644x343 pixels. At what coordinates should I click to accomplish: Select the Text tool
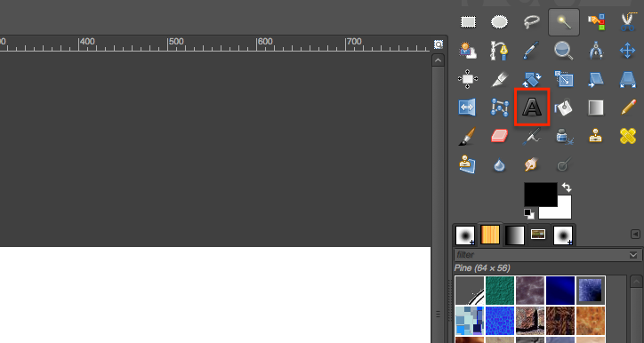click(531, 108)
